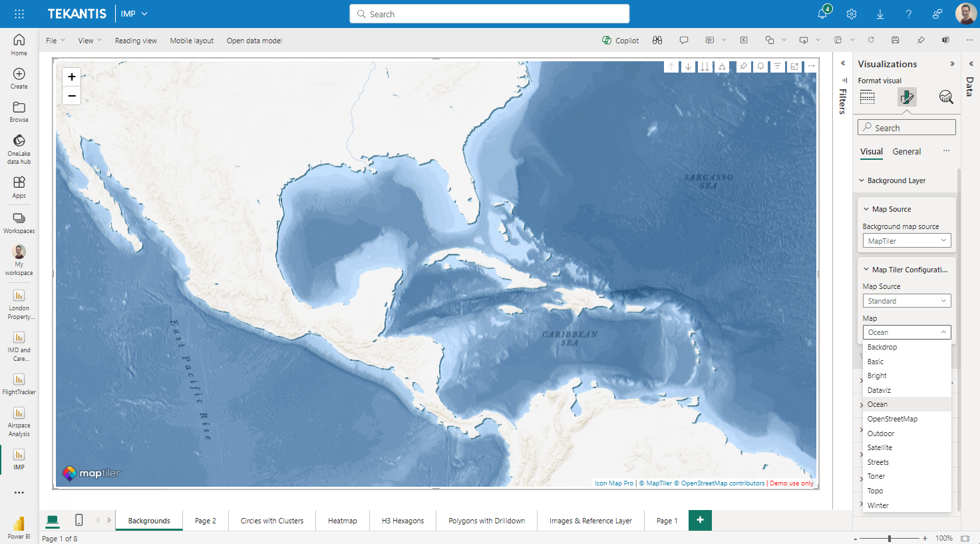Expand the Map Source Standard dropdown
This screenshot has height=544, width=980.
[x=906, y=300]
